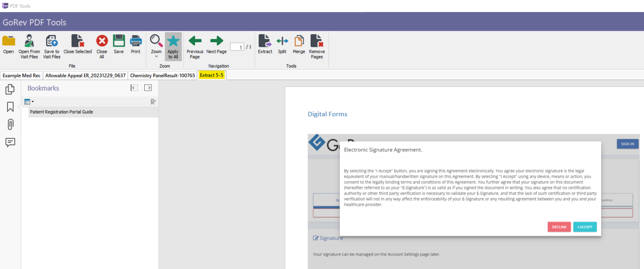The height and width of the screenshot is (269, 644).
Task: Click Open From Visit Files icon
Action: pos(29,46)
